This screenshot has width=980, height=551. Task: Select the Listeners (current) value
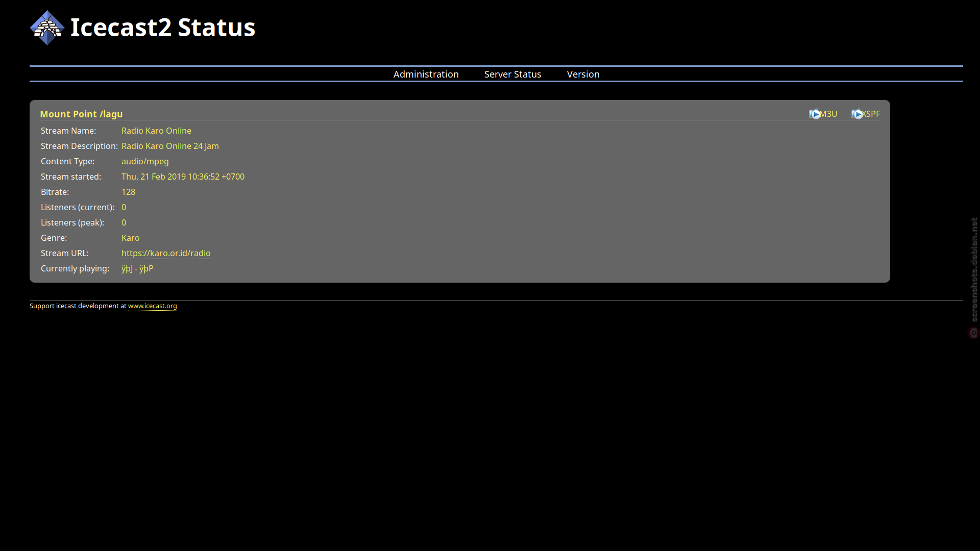[x=124, y=207]
